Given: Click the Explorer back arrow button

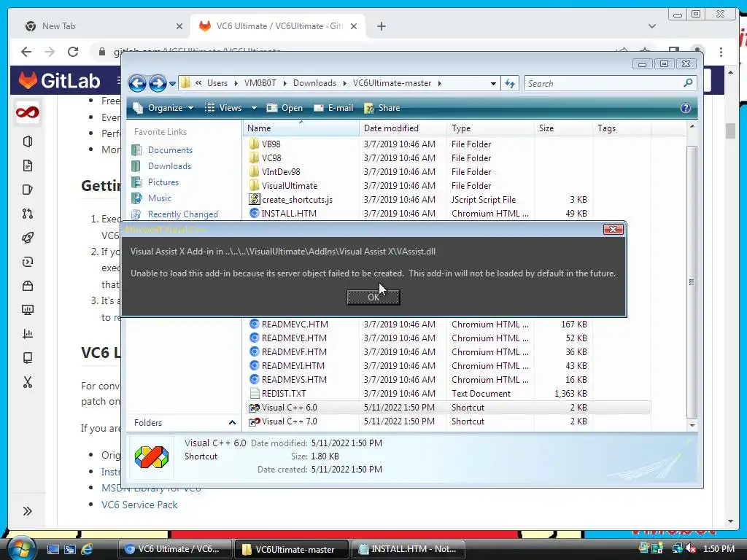Looking at the screenshot, I should click(137, 83).
